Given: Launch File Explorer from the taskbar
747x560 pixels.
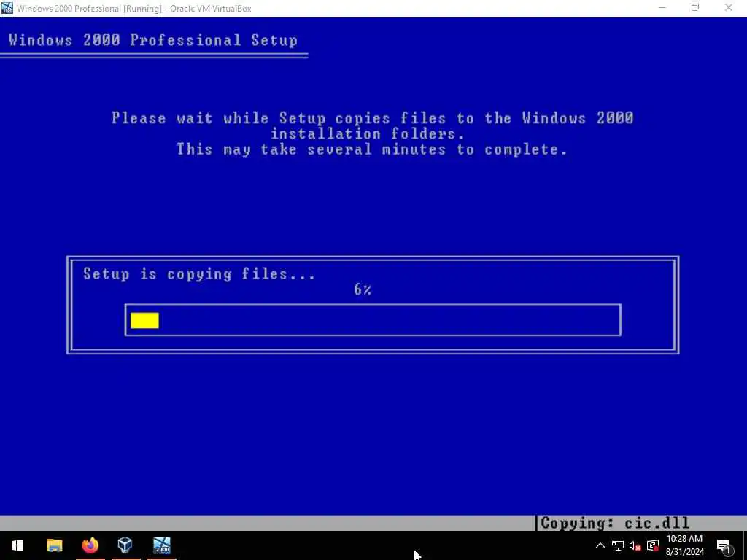Looking at the screenshot, I should click(x=54, y=545).
